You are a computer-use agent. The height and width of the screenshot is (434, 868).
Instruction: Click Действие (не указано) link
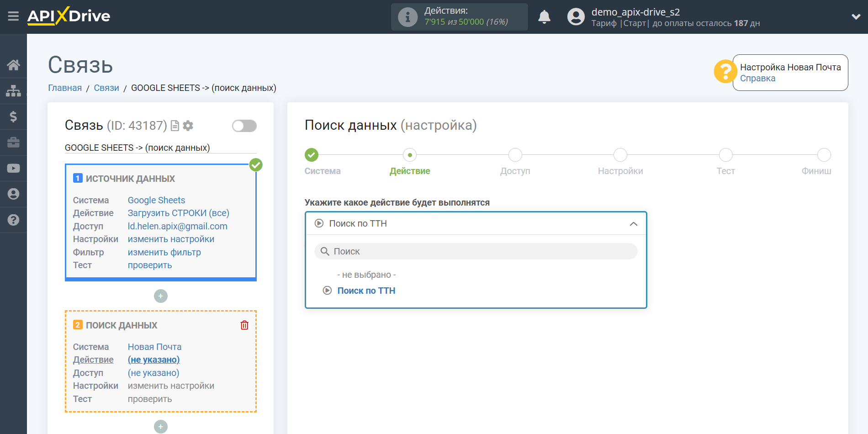point(153,360)
